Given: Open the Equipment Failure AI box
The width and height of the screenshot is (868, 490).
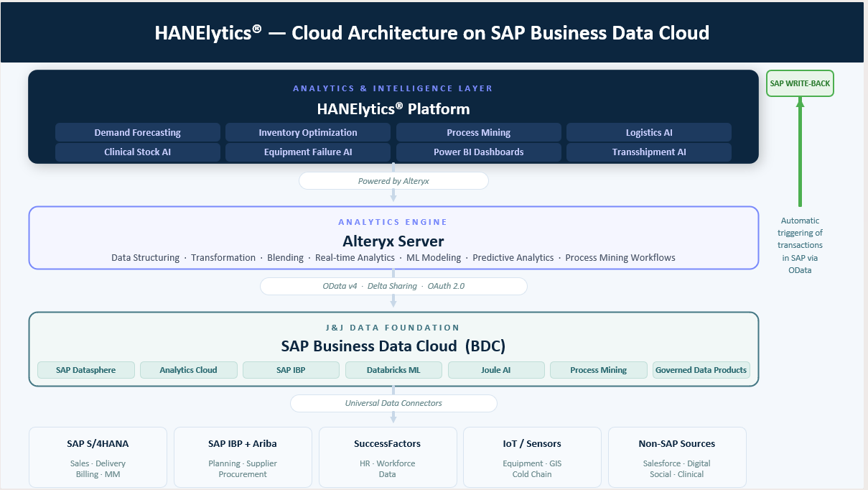Looking at the screenshot, I should pyautogui.click(x=308, y=152).
